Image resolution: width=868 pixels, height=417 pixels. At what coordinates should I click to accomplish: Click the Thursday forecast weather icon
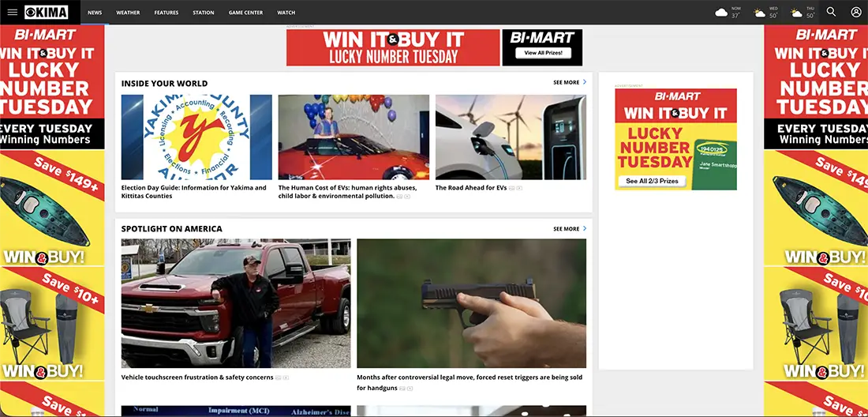click(x=797, y=12)
